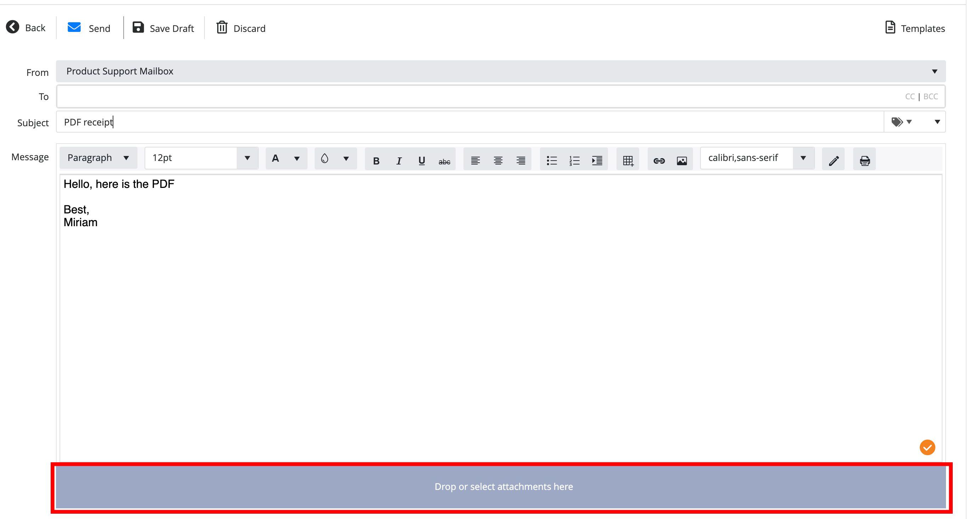Expand the background color picker arrow
The width and height of the screenshot is (980, 519).
[x=346, y=158]
